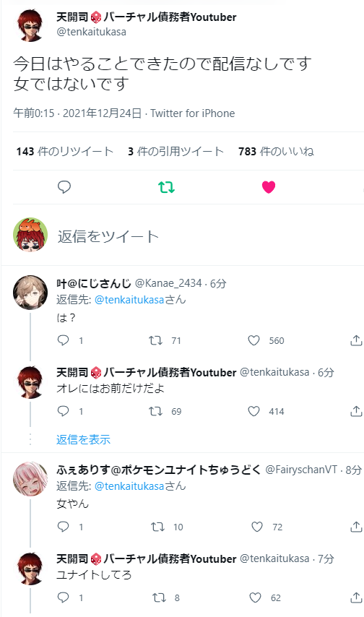Open the @tenkaitukasa mention in Kanae's reply
This screenshot has height=617, width=364.
(129, 299)
